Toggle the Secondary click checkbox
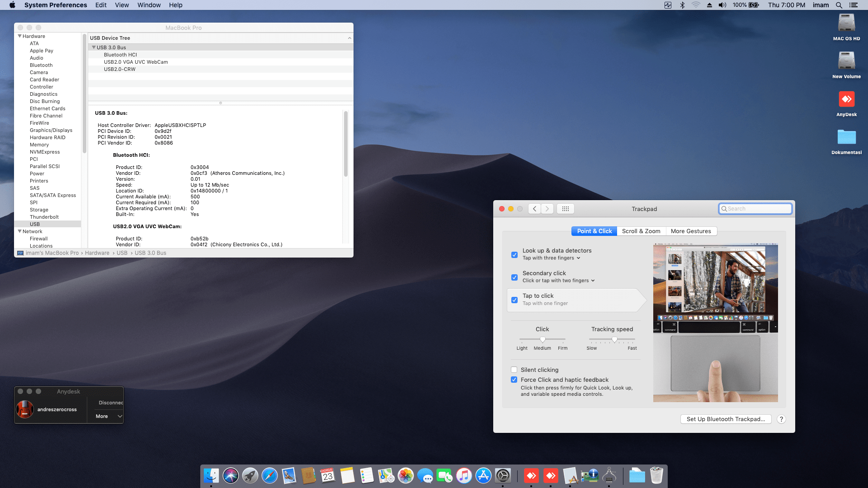Viewport: 868px width, 488px height. coord(514,277)
